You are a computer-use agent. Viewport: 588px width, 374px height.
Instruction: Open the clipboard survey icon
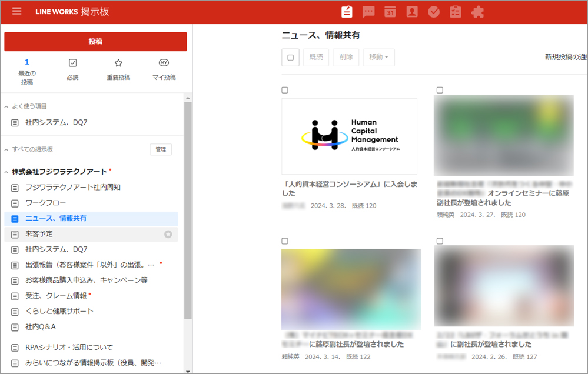456,12
